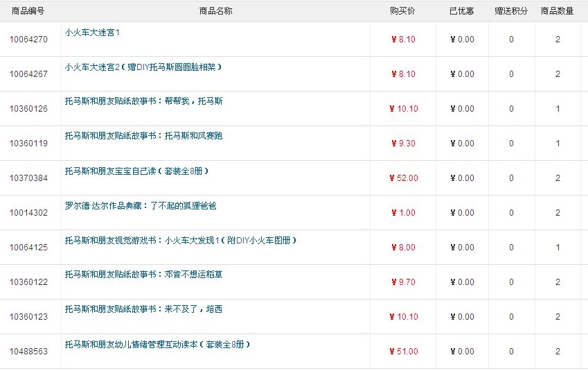Open link 托马斯和朋友贴纸故事书：帮帮我，托马斯

pos(143,101)
